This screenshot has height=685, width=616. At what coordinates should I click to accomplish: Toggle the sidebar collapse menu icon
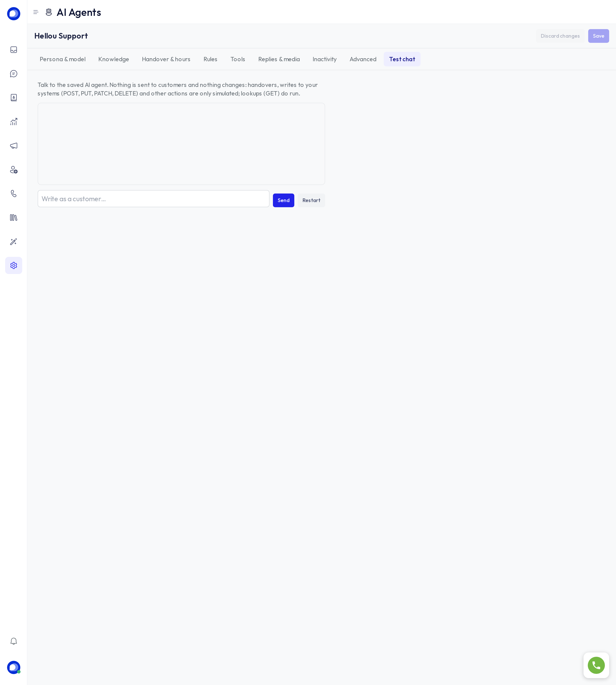tap(36, 12)
